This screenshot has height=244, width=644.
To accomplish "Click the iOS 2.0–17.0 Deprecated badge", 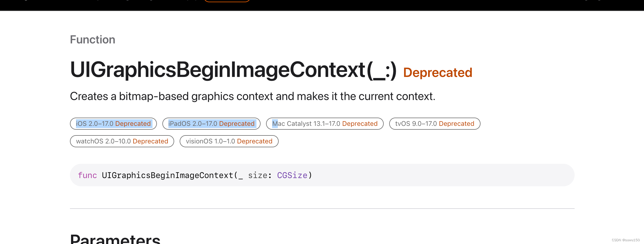I will (113, 124).
